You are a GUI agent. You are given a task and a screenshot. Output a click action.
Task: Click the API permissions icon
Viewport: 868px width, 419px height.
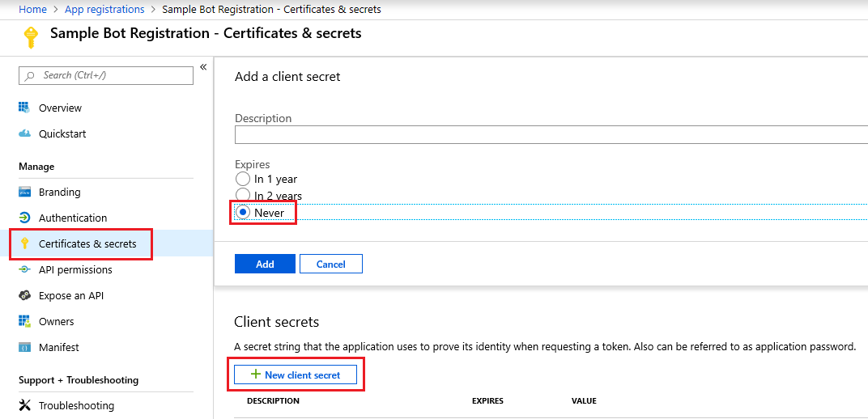pos(24,269)
